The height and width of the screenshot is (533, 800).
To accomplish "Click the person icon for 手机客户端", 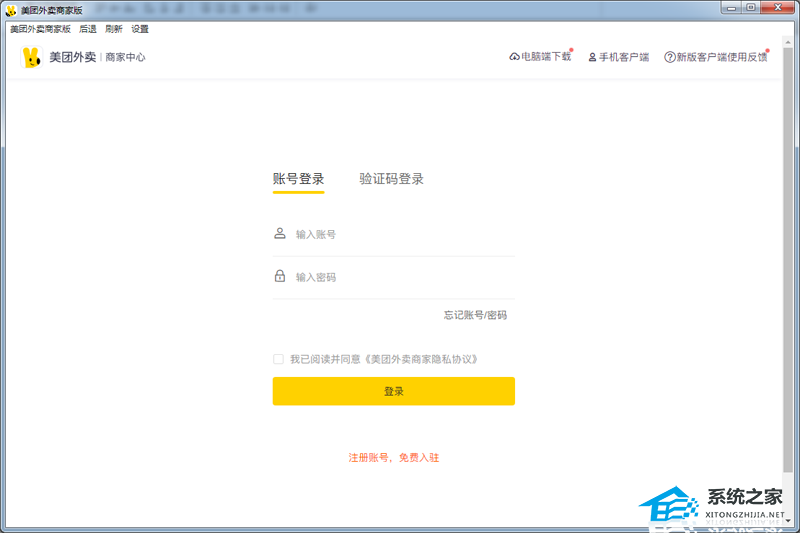I will point(592,57).
